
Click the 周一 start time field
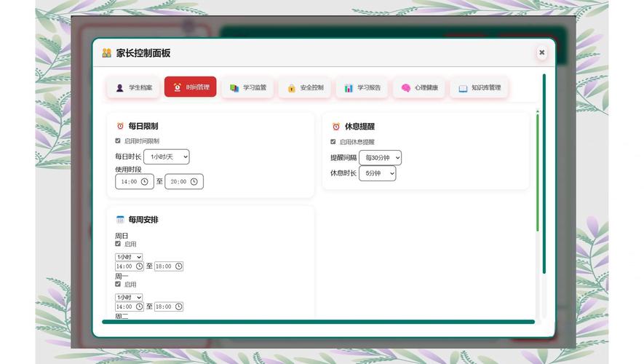coord(130,306)
